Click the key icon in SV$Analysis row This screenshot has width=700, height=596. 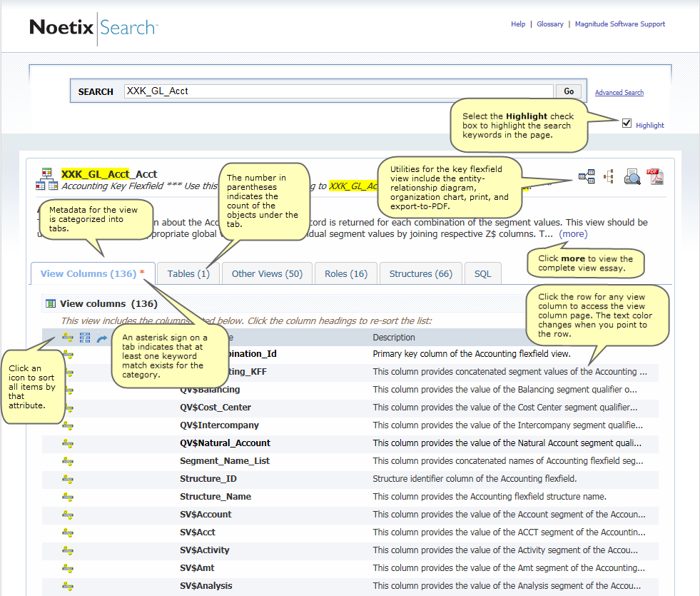pyautogui.click(x=68, y=586)
